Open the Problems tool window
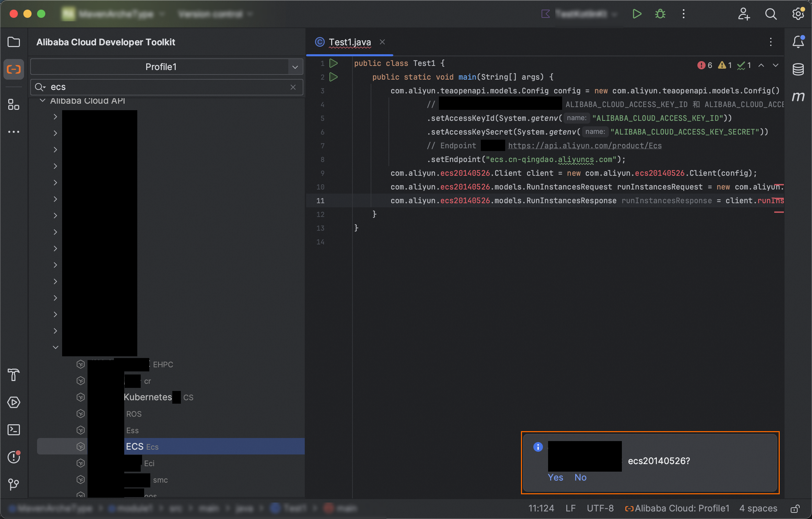This screenshot has height=519, width=812. [x=14, y=457]
